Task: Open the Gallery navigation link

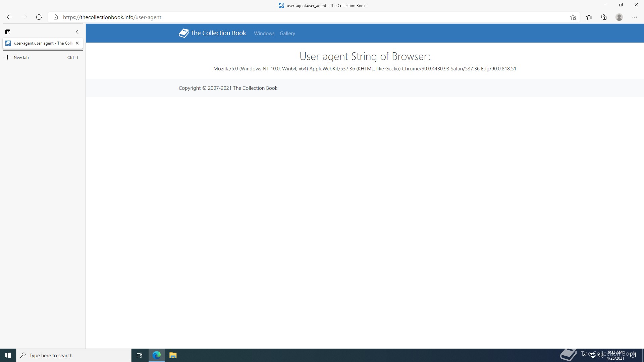Action: coord(287,34)
